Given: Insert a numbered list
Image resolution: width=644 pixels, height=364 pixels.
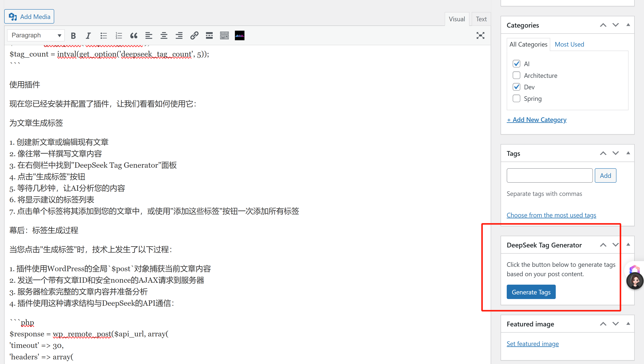Looking at the screenshot, I should (119, 35).
